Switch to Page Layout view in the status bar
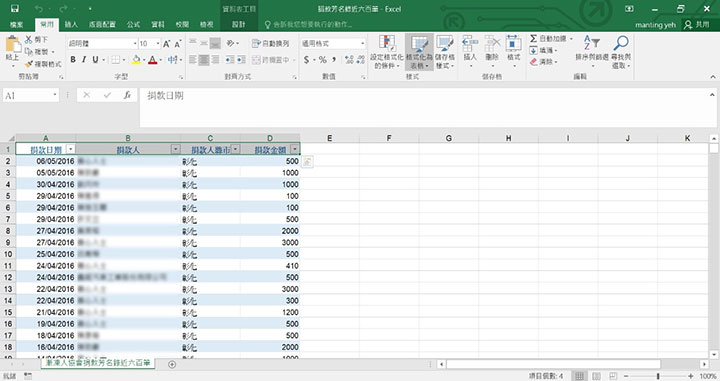 click(x=596, y=376)
